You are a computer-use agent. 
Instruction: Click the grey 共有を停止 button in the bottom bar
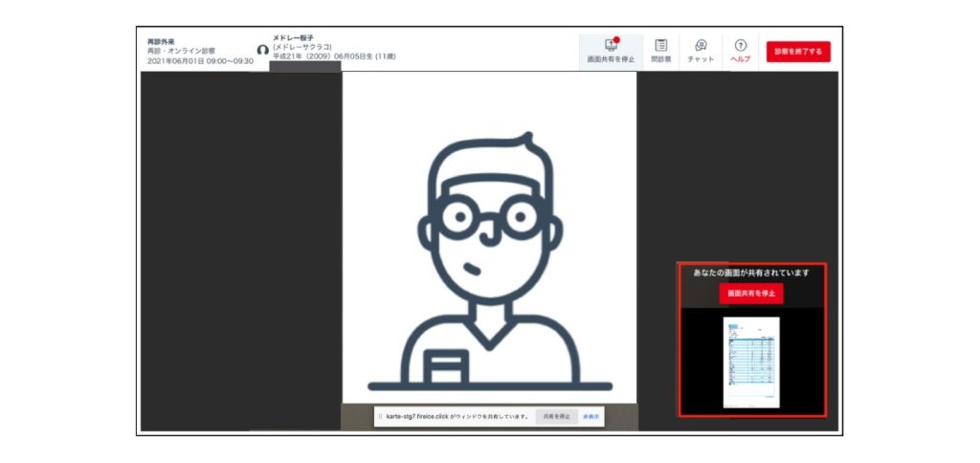tap(556, 417)
